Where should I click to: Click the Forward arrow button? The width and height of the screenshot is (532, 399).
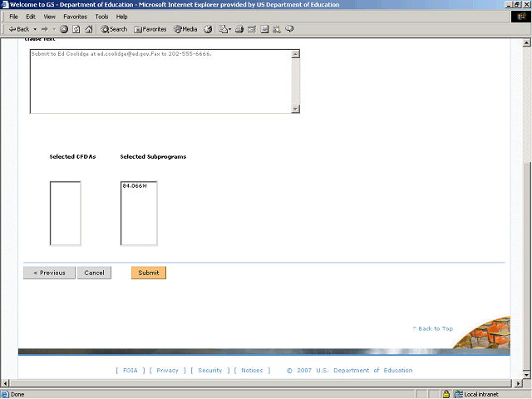click(44, 29)
